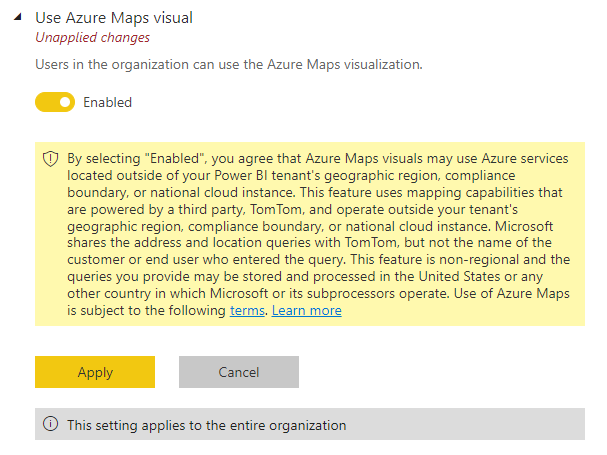Click 'This setting applies to the entire organization'
The height and width of the screenshot is (455, 607).
[207, 425]
